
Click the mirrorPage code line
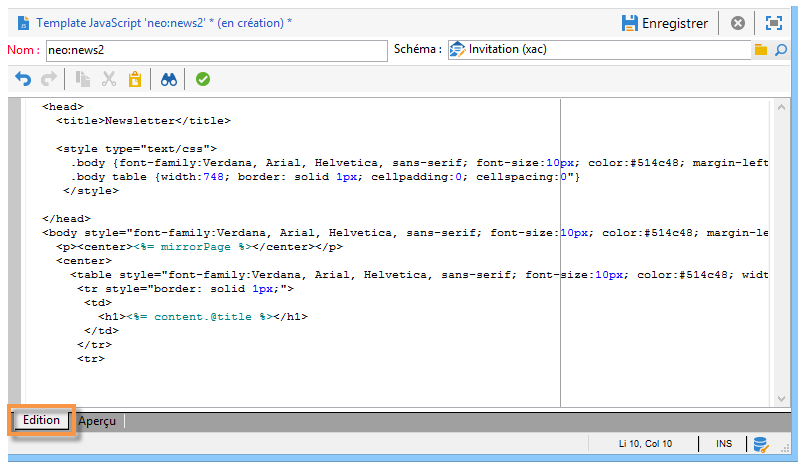tap(199, 247)
